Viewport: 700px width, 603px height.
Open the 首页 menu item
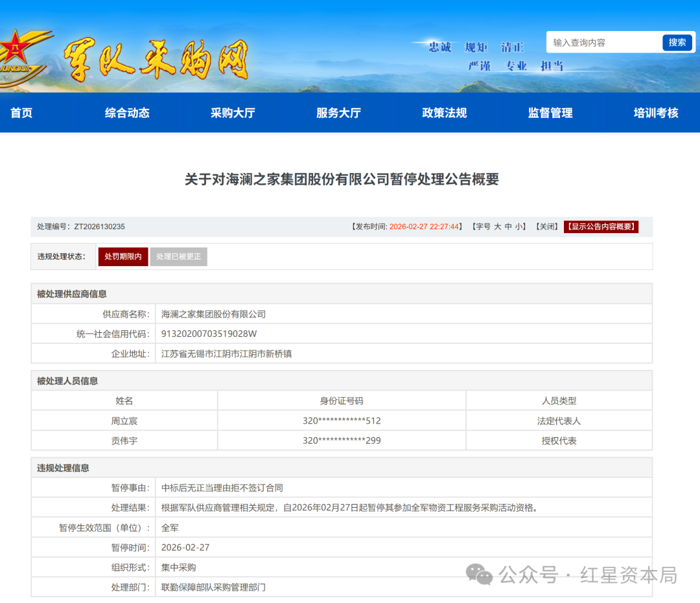(x=21, y=113)
